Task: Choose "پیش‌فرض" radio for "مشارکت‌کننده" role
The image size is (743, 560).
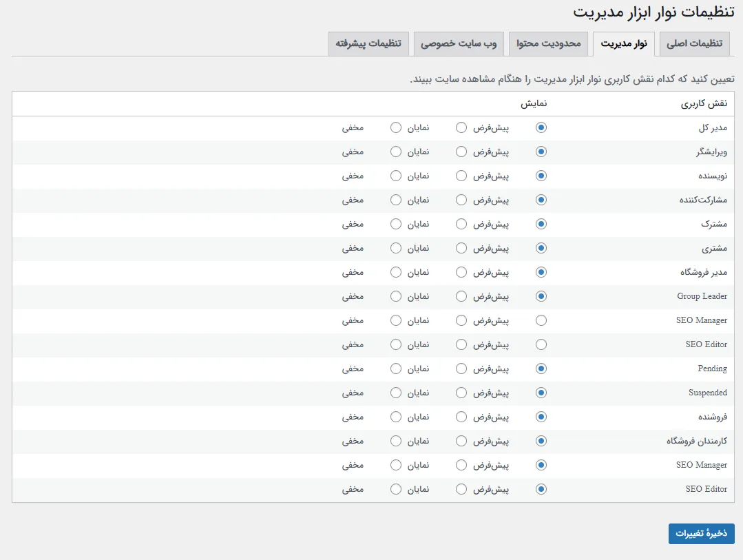Action: tap(541, 200)
